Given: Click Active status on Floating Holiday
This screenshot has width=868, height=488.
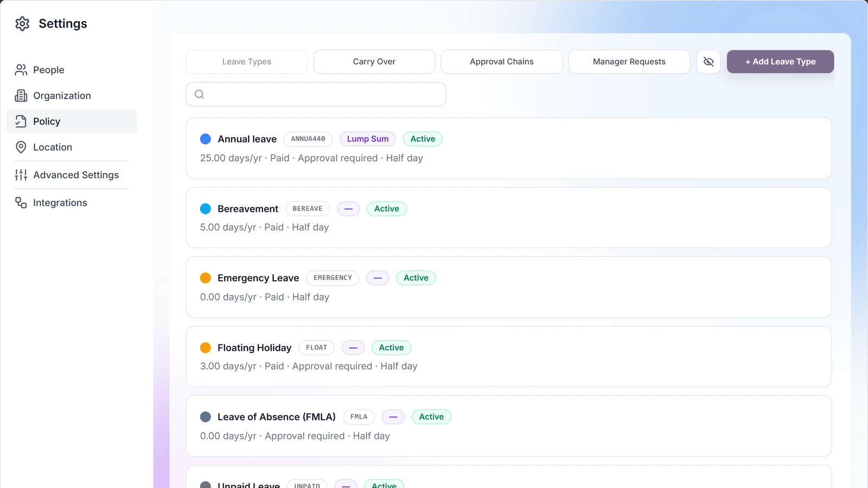Looking at the screenshot, I should point(391,348).
